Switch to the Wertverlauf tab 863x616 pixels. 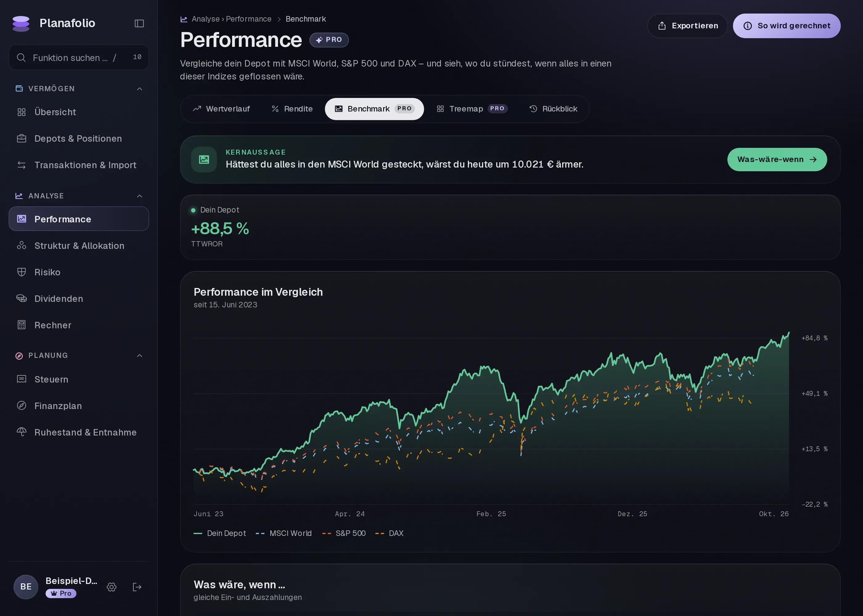pyautogui.click(x=221, y=109)
